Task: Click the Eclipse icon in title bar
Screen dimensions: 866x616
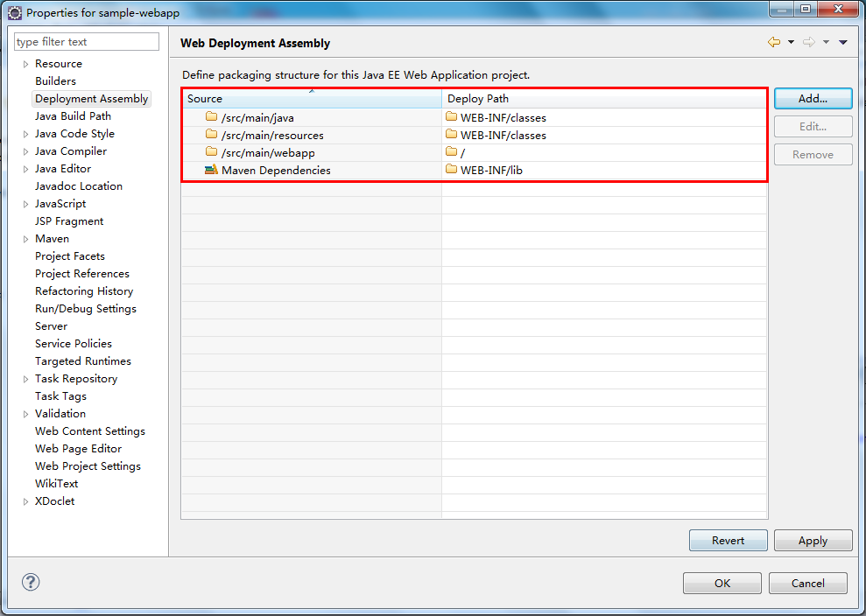Action: click(15, 12)
